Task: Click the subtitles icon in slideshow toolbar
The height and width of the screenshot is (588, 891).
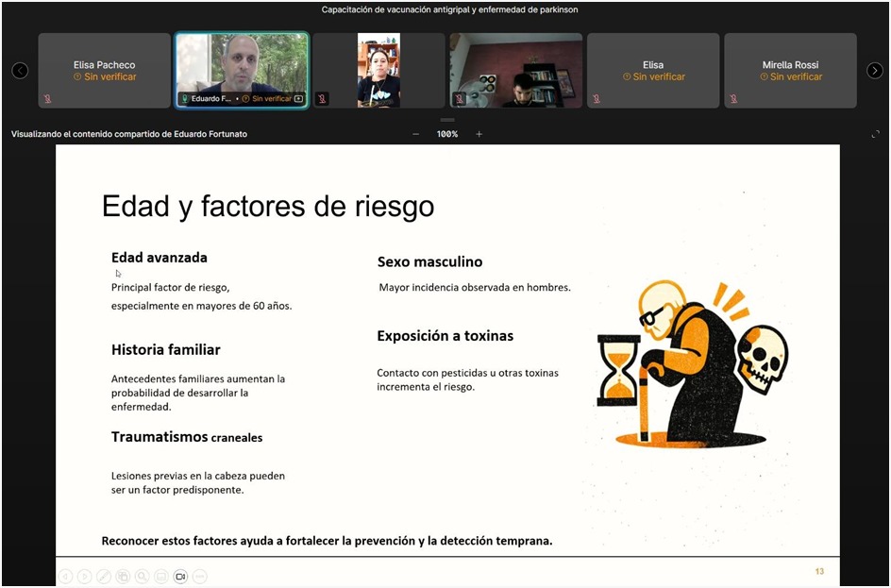Action: (x=161, y=577)
